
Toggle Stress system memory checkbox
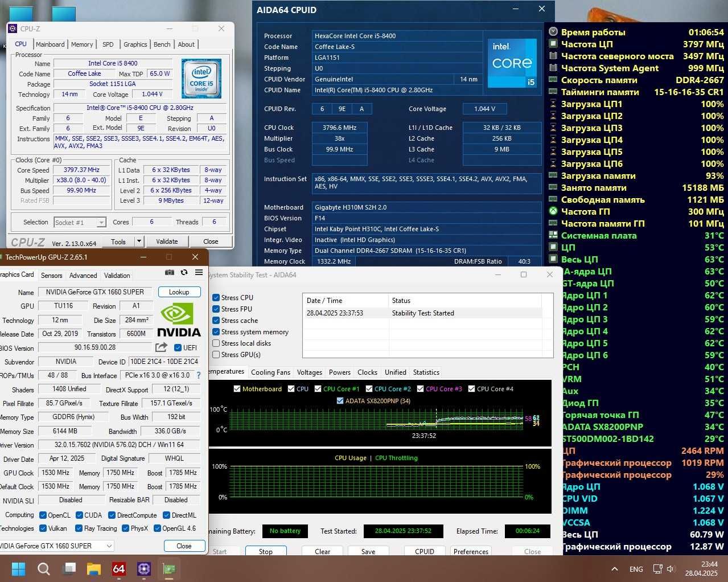pyautogui.click(x=216, y=331)
